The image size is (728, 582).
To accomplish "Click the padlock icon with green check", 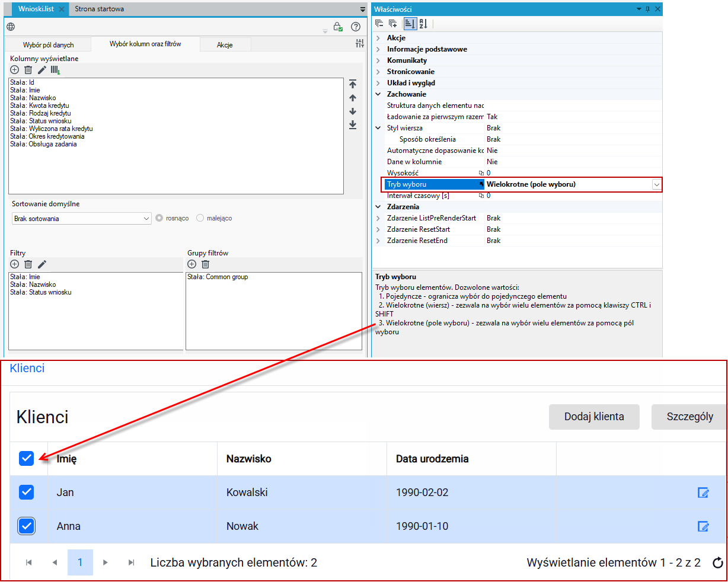I will click(338, 27).
